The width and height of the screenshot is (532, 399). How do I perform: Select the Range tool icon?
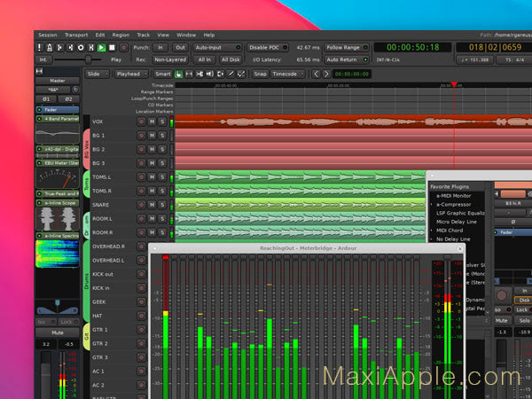[189, 74]
